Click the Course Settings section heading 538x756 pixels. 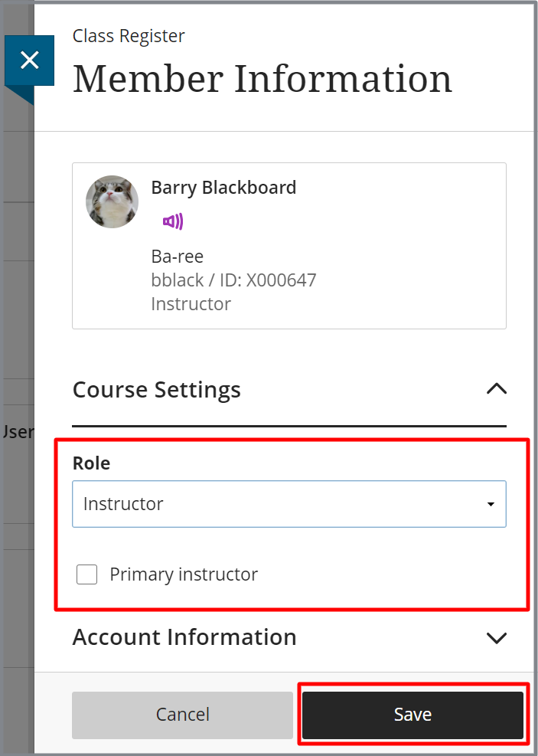(156, 390)
